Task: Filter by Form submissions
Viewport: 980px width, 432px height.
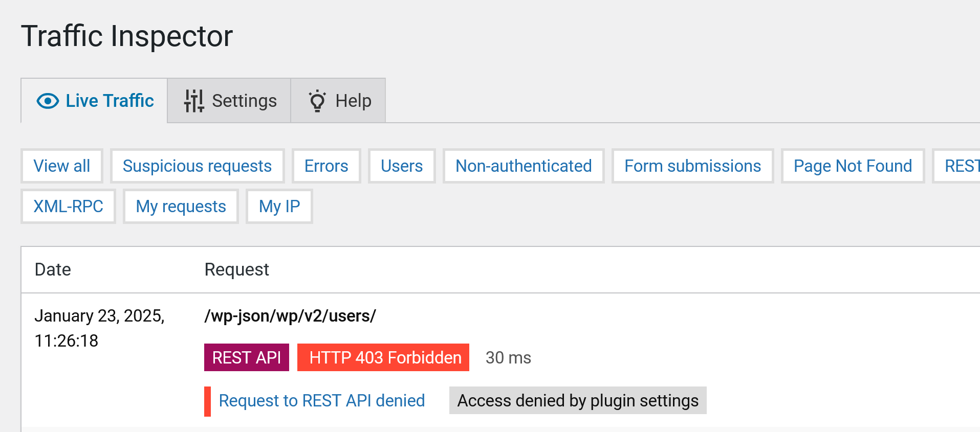Action: tap(692, 166)
